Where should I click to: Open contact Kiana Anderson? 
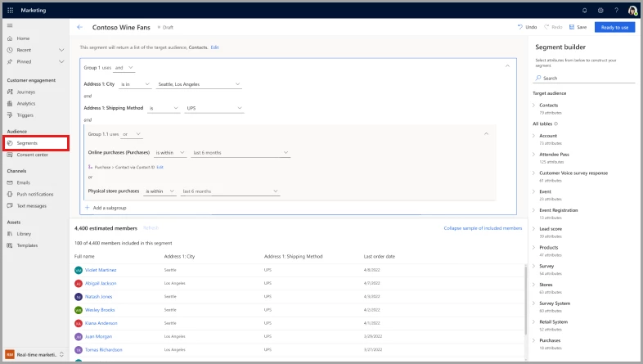pyautogui.click(x=101, y=323)
